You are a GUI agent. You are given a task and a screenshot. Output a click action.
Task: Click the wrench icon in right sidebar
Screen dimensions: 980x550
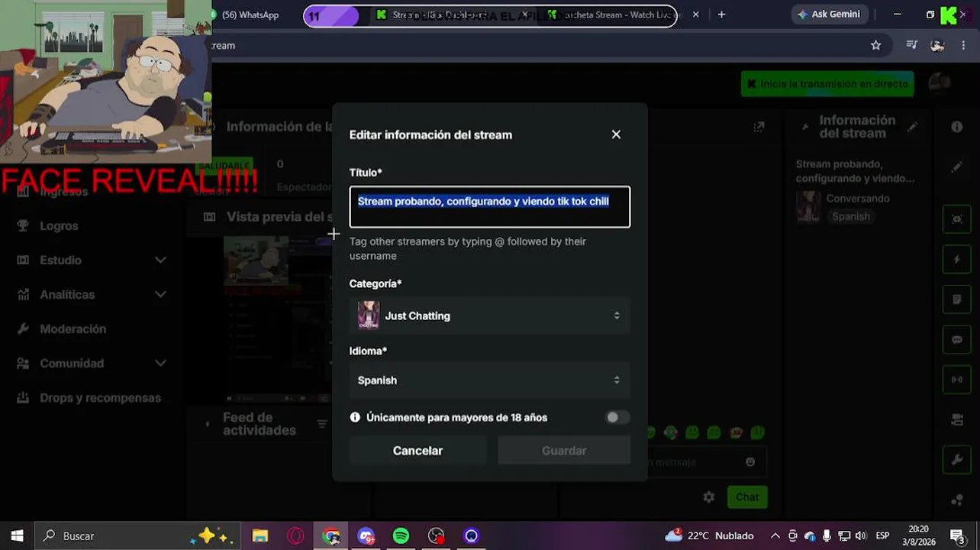pos(957,460)
